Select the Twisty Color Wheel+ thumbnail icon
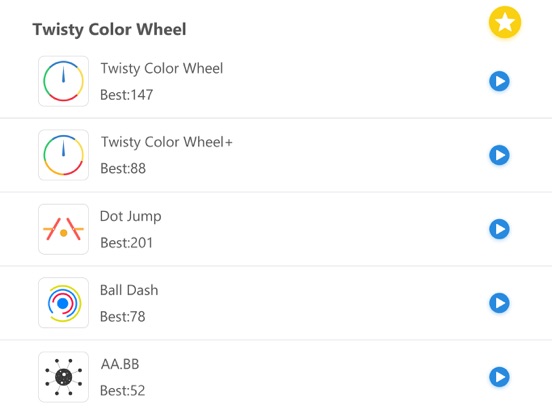Image resolution: width=552 pixels, height=414 pixels. pos(63,155)
